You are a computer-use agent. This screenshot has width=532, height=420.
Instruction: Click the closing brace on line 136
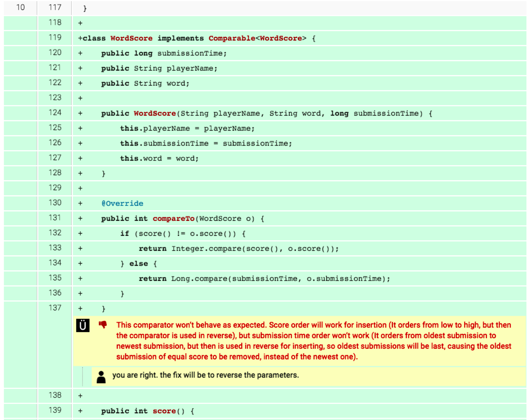tap(122, 294)
